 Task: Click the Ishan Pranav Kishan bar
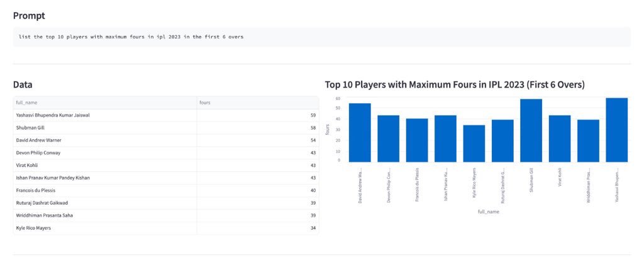point(446,139)
